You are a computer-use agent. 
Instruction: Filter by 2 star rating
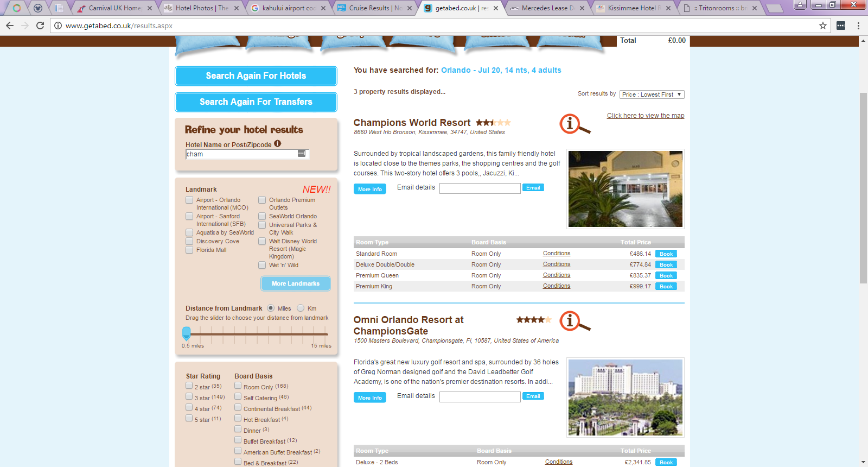pos(189,386)
